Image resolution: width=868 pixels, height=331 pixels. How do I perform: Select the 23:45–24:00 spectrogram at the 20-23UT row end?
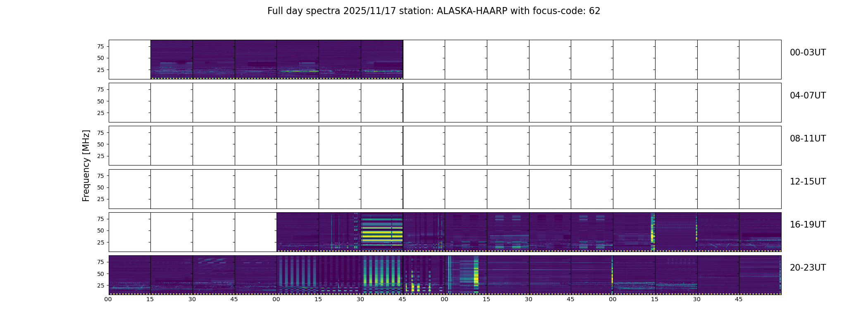tap(760, 275)
